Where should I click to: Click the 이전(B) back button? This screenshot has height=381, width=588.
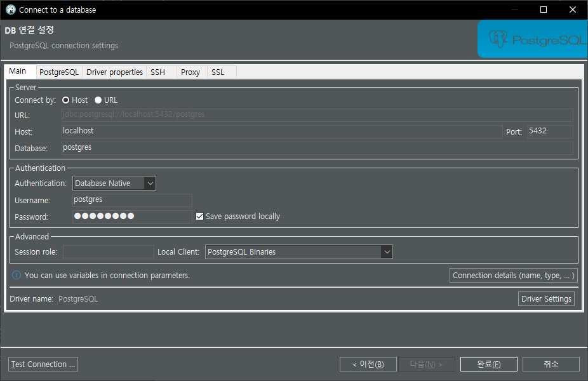(x=368, y=364)
